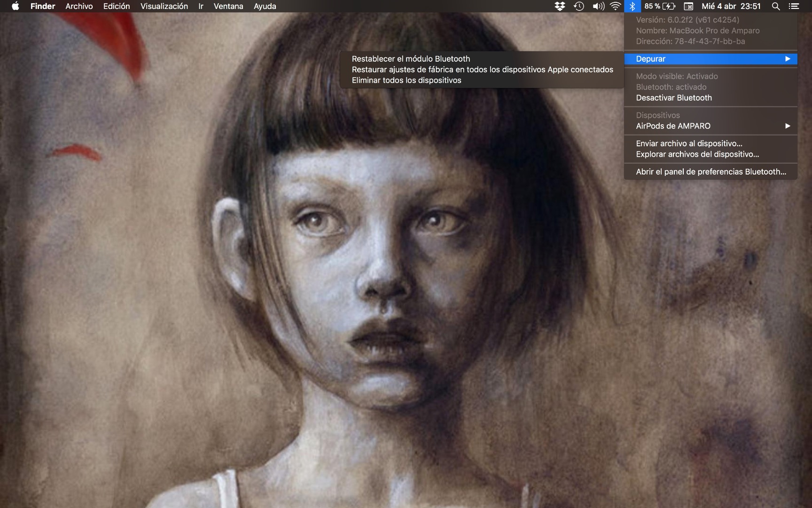Open the Ayuda menu
This screenshot has height=508, width=812.
265,6
